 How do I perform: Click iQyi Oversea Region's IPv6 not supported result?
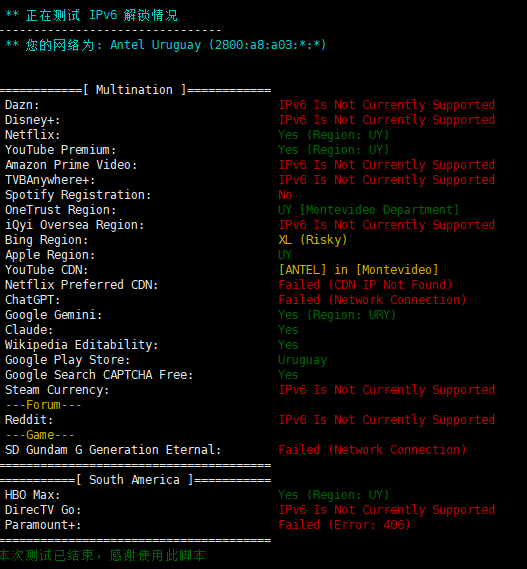(x=387, y=225)
